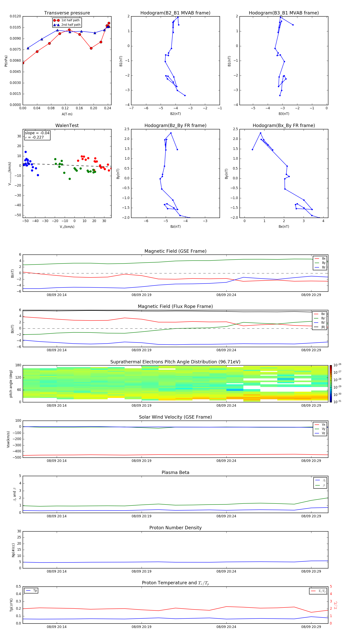Click the 'Vsw(km/s)' axis label
The image size is (351, 644).
click(x=8, y=439)
